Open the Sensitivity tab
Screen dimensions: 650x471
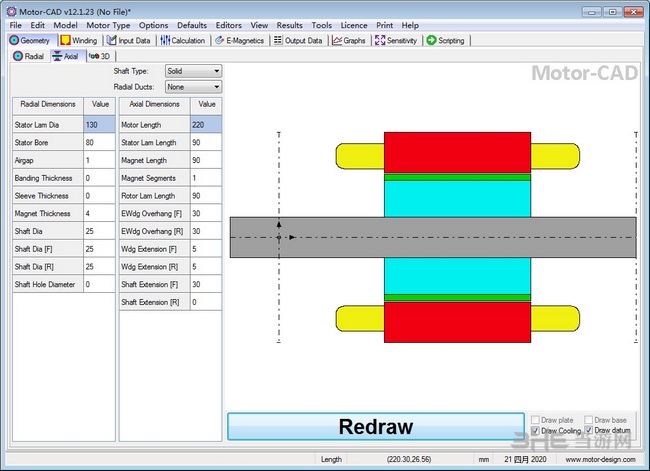click(396, 41)
